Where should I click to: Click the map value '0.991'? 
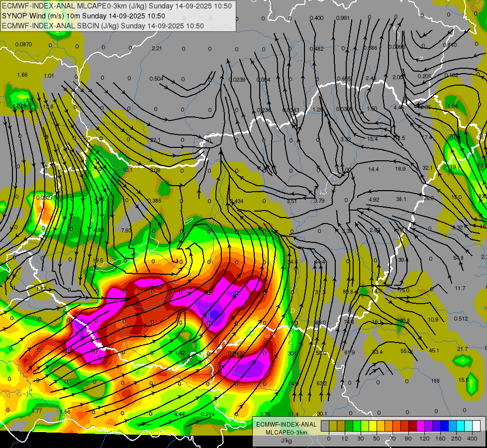click(x=343, y=18)
